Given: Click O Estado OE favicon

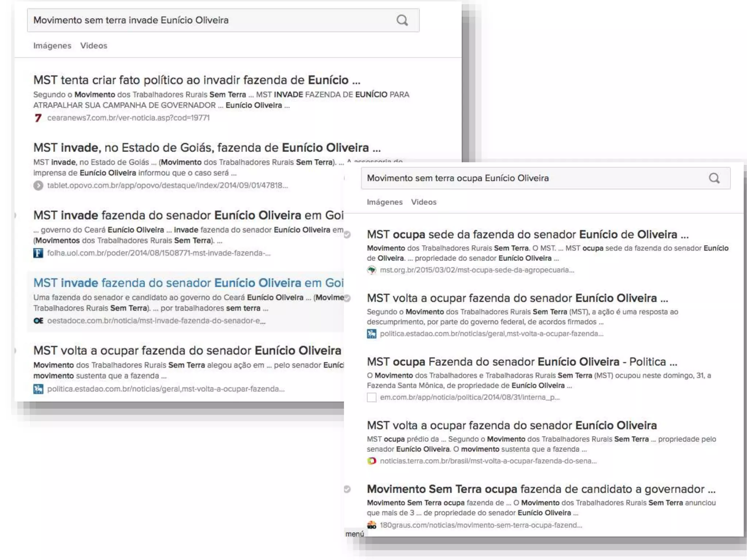Looking at the screenshot, I should point(38,320).
